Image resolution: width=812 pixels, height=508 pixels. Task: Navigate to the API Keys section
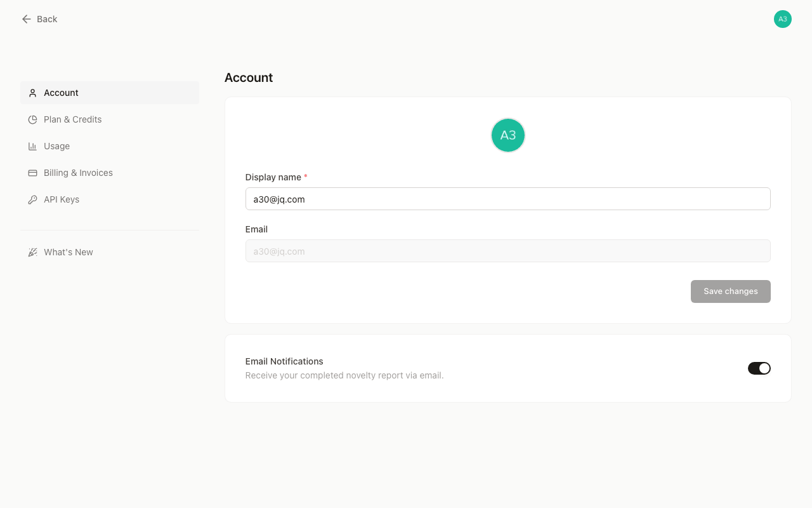pyautogui.click(x=62, y=199)
